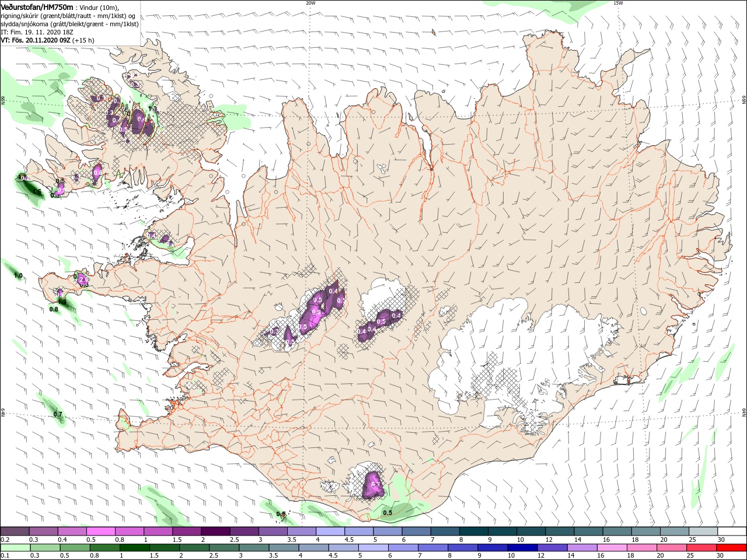Select the bottom-row legend swatch starting at 0.5

point(75,548)
